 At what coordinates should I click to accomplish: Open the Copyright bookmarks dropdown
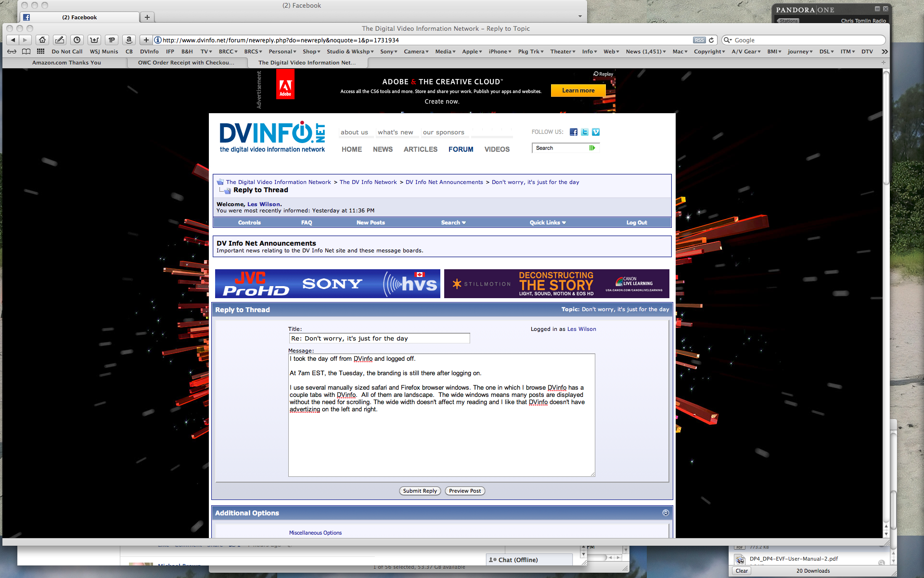coord(709,52)
